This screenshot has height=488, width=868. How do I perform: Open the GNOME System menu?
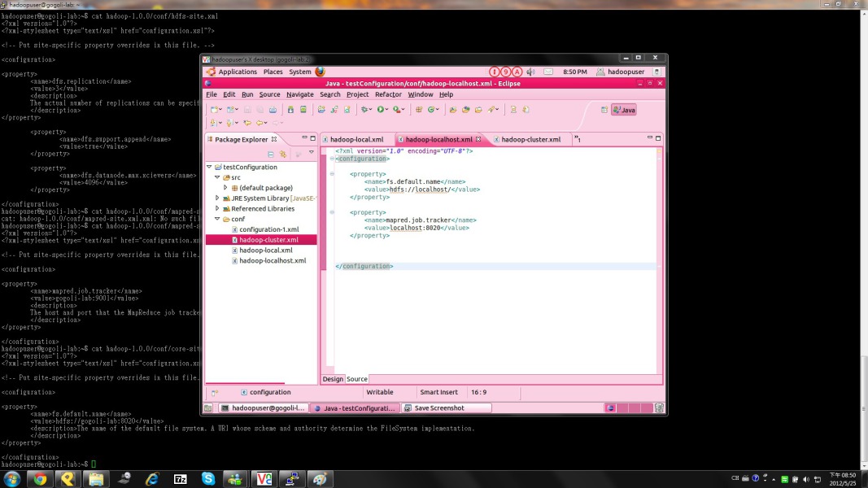point(300,72)
